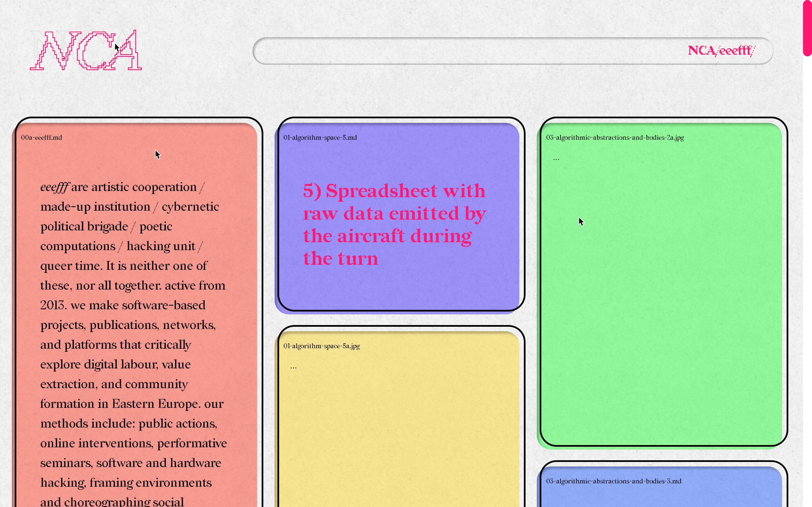Viewport: 812px width, 507px height.
Task: Open the 01-algorithm-space-5a.jpg file label
Action: (x=321, y=346)
